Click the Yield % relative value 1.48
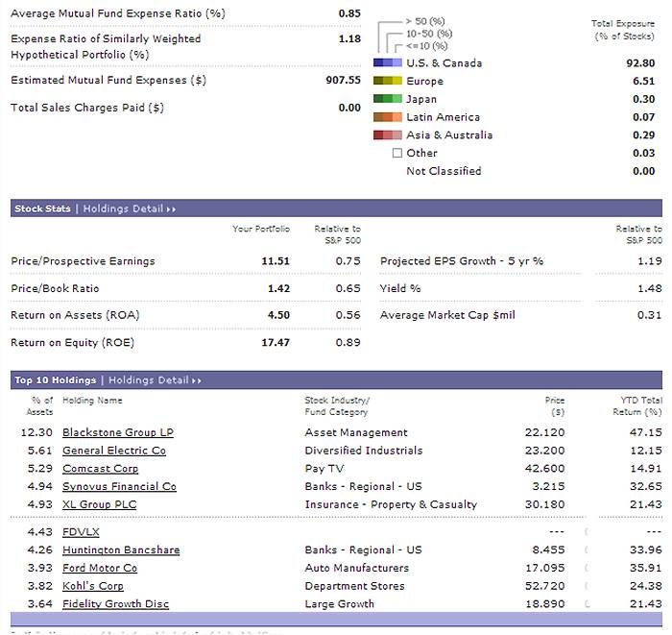 [x=650, y=288]
